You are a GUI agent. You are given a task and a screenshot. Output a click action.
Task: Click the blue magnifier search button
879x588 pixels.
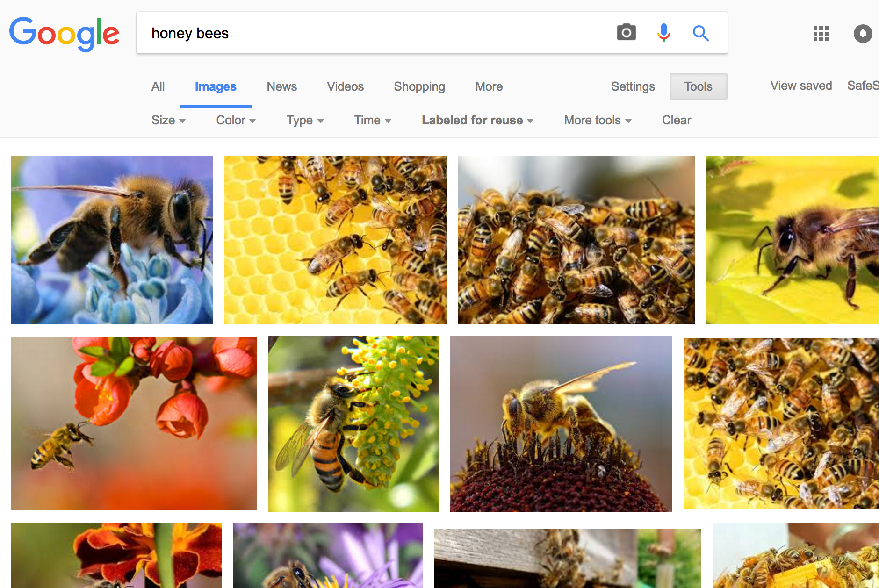click(x=700, y=33)
